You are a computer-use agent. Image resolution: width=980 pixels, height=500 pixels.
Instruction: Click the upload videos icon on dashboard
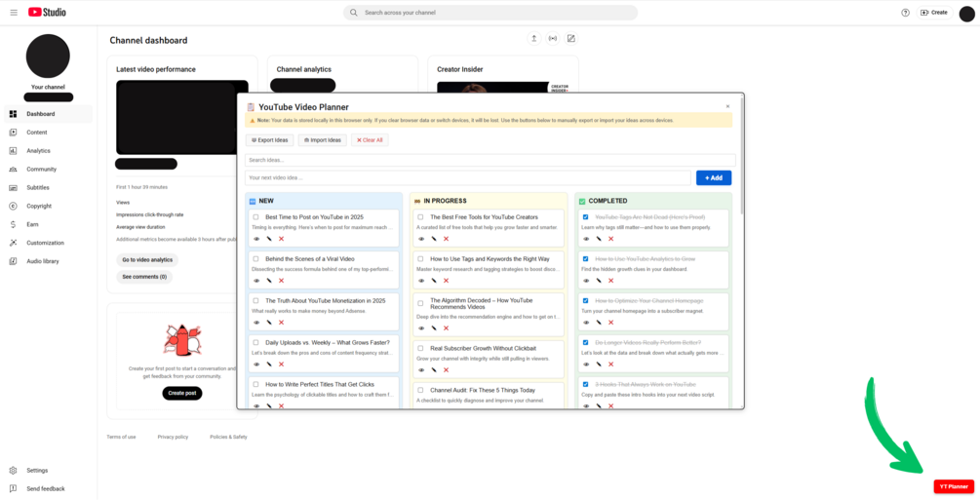pos(533,39)
